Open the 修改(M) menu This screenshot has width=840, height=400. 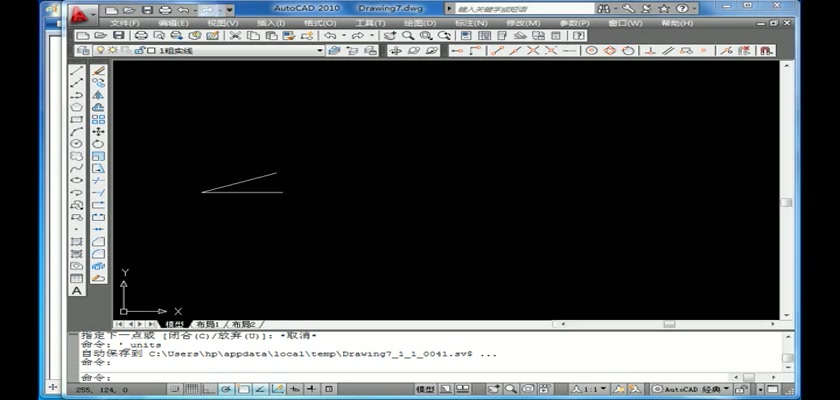tap(523, 24)
